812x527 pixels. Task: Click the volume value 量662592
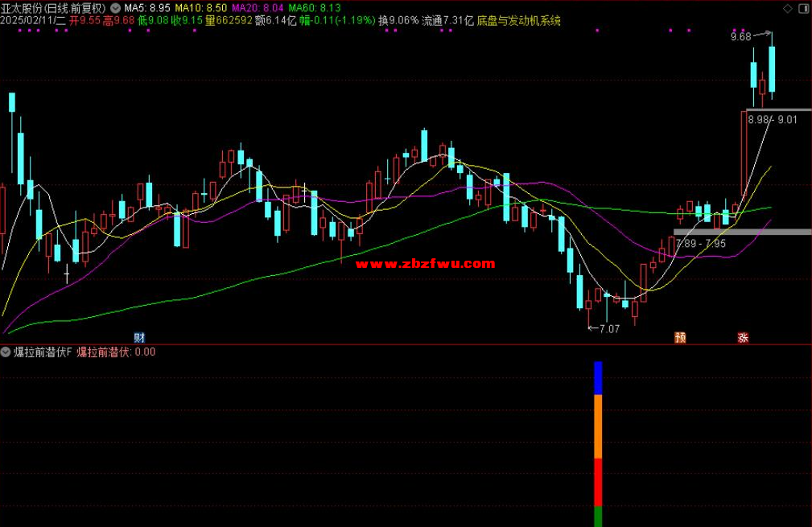click(x=229, y=21)
